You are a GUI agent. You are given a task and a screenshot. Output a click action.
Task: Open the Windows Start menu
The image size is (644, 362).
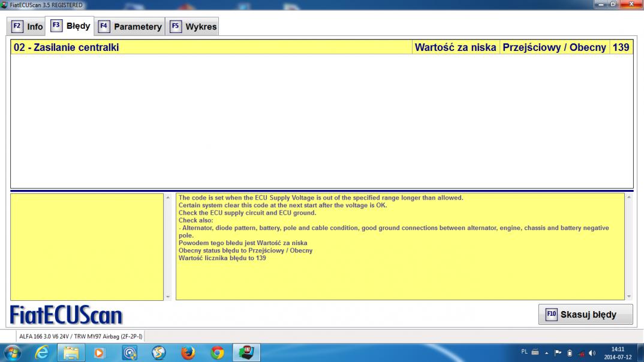pyautogui.click(x=12, y=352)
